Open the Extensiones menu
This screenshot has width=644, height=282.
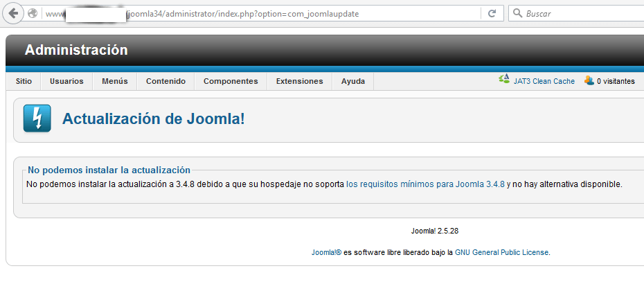click(x=299, y=81)
